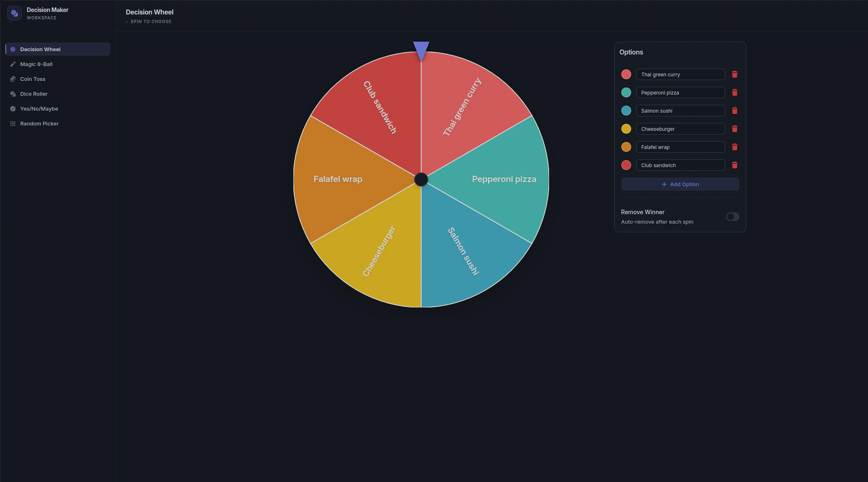The height and width of the screenshot is (482, 868).
Task: Switch to Yes/No/Maybe in the sidebar
Action: click(58, 109)
